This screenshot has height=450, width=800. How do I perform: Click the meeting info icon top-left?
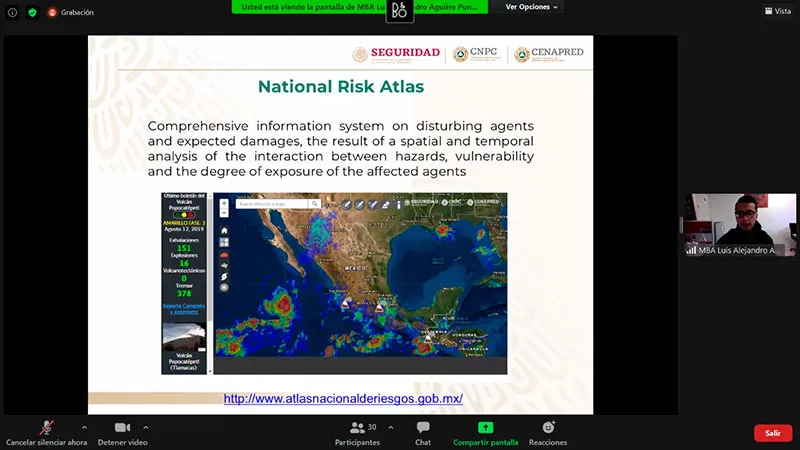(12, 12)
